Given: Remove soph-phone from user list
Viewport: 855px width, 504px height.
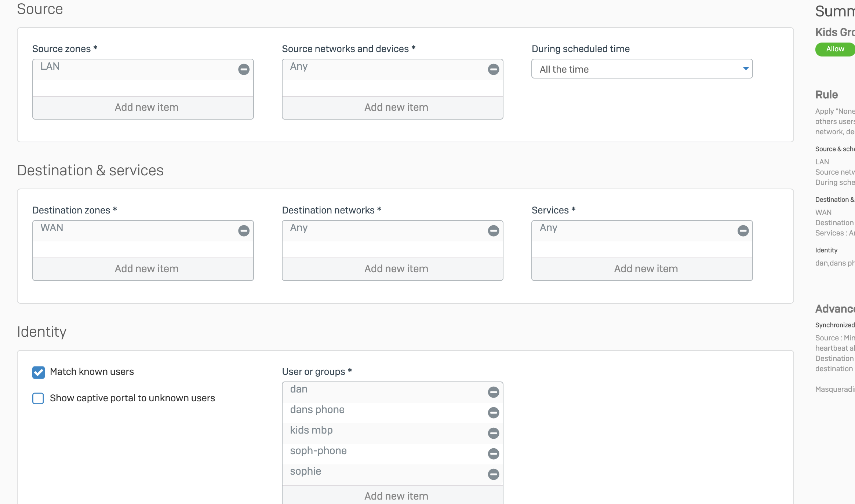Looking at the screenshot, I should pyautogui.click(x=493, y=454).
